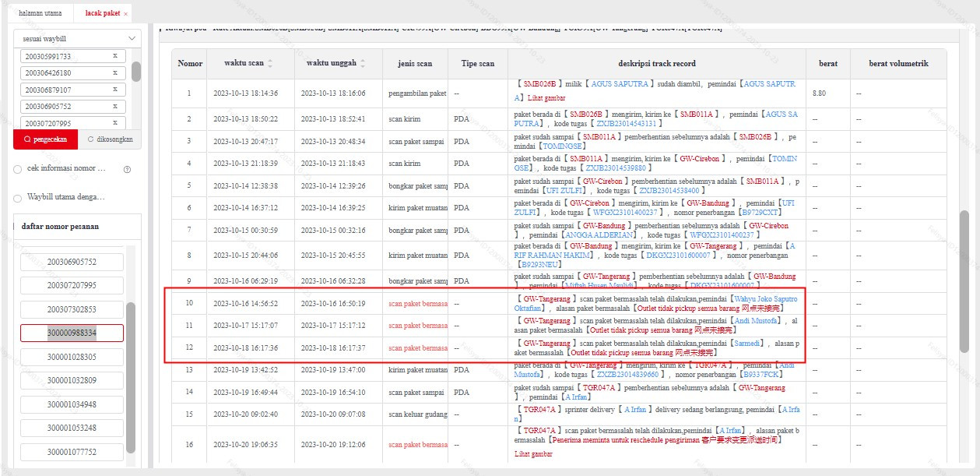Image resolution: width=980 pixels, height=476 pixels.
Task: Select order 200306905752 in the order list
Action: click(x=72, y=262)
